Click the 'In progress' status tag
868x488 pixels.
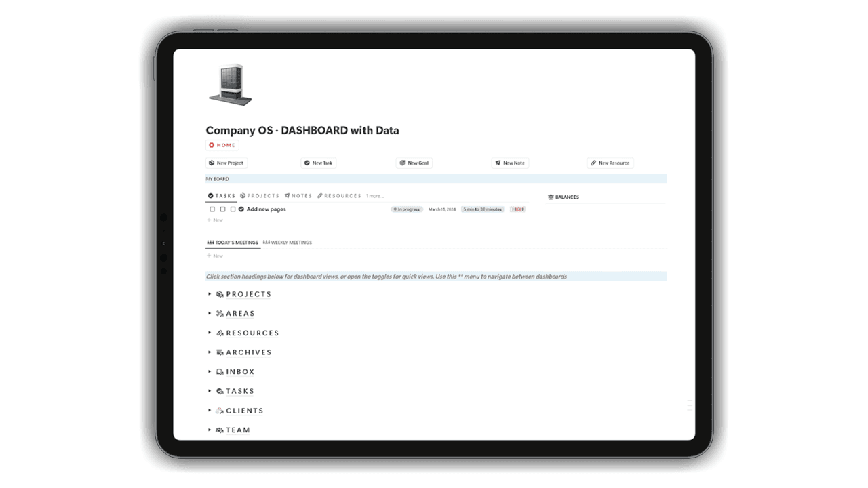click(x=407, y=209)
